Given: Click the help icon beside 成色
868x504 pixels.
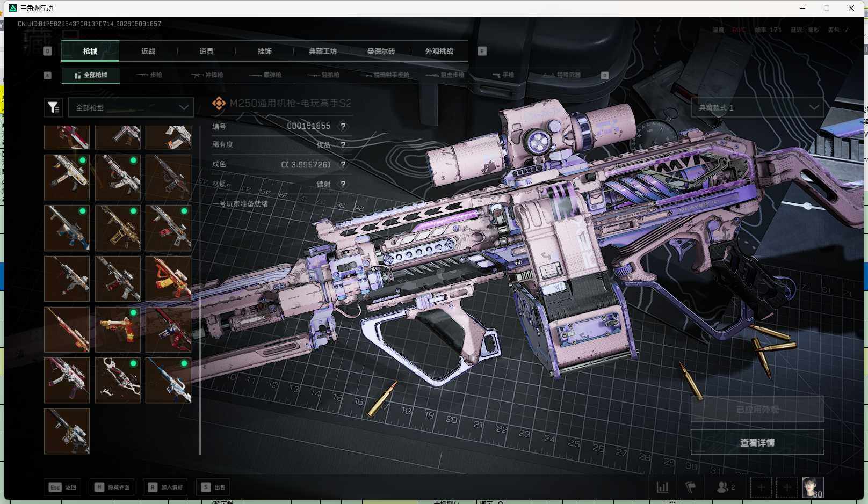Looking at the screenshot, I should pyautogui.click(x=343, y=165).
